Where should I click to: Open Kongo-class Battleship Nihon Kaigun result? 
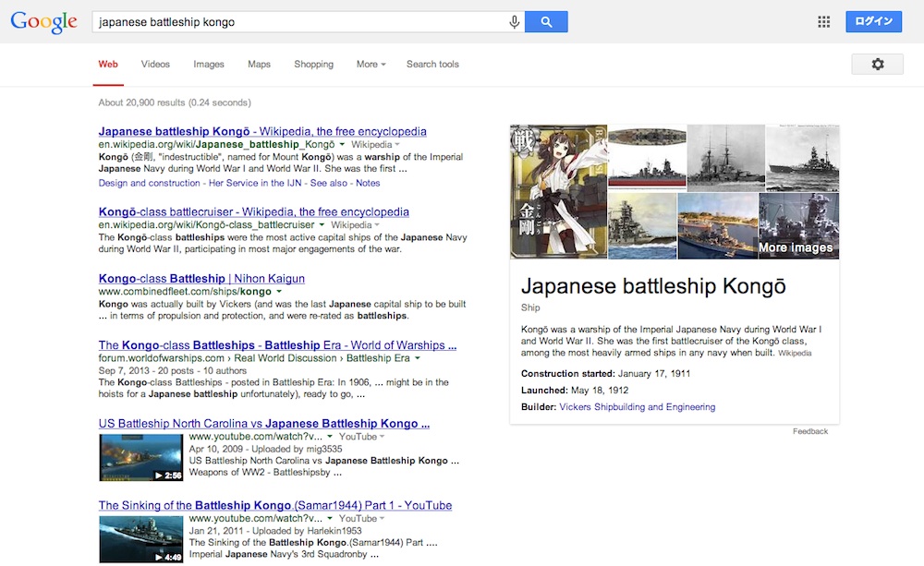[x=201, y=278]
